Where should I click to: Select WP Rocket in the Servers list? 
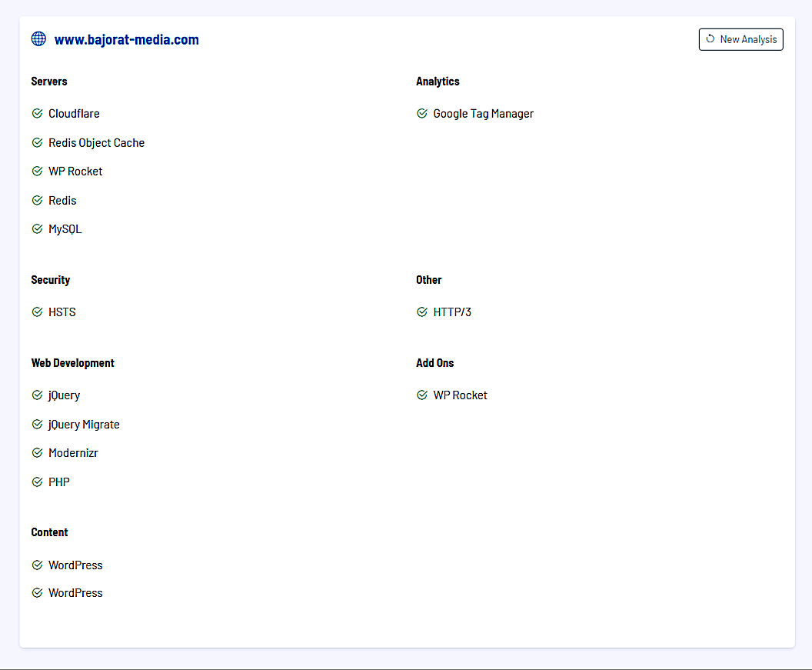(x=75, y=172)
